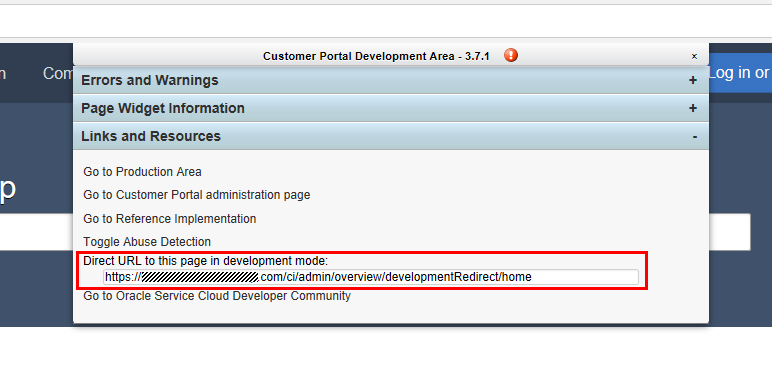
Task: Visit Go to Oracle Service Cloud Developer Community
Action: coord(217,296)
